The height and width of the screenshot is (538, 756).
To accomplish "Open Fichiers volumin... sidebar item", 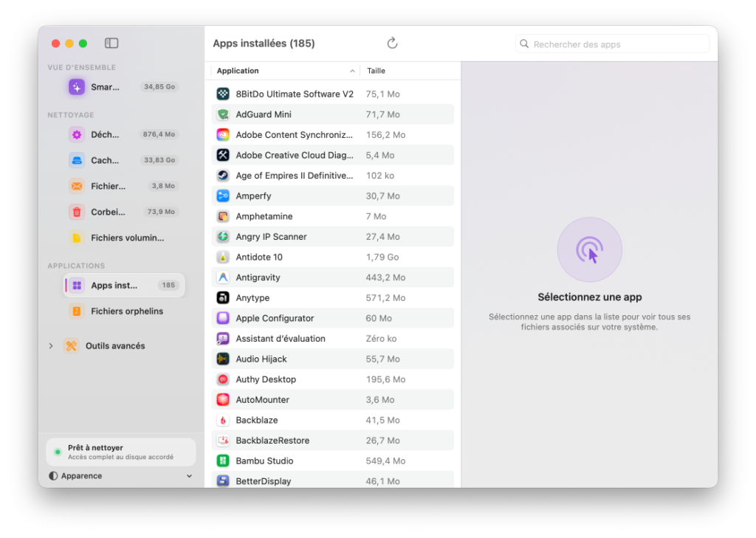I will click(124, 238).
